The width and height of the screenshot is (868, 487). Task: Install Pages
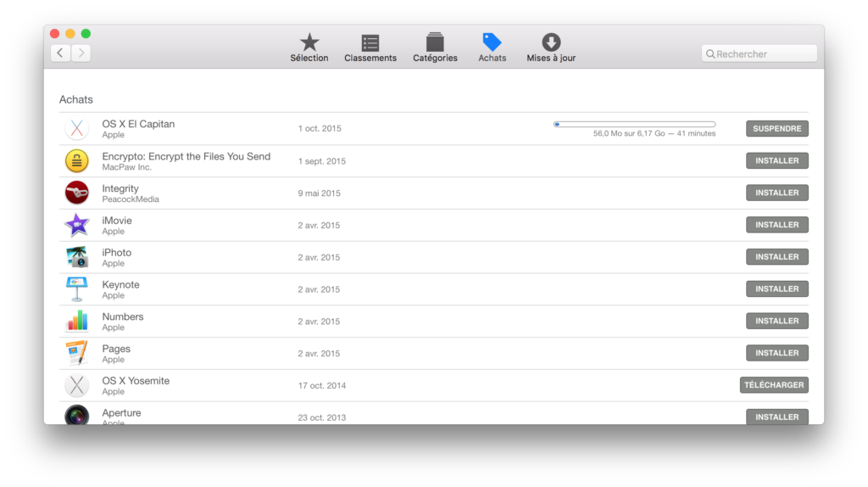[x=776, y=354]
